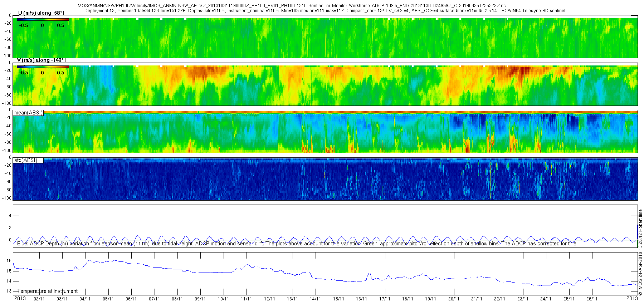Click the '07/11' date tick label
Screen dimensions: 644x304
[154, 299]
